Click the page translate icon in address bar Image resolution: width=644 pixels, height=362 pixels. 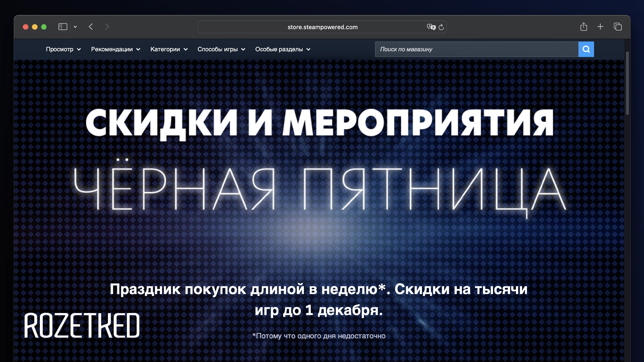click(431, 27)
